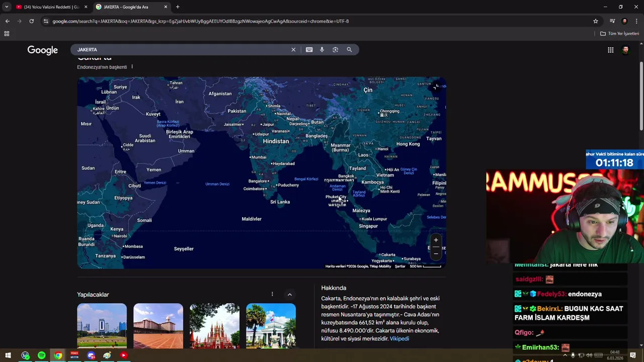Collapse the Yapılacaklar section
644x362 pixels.
[x=289, y=294]
